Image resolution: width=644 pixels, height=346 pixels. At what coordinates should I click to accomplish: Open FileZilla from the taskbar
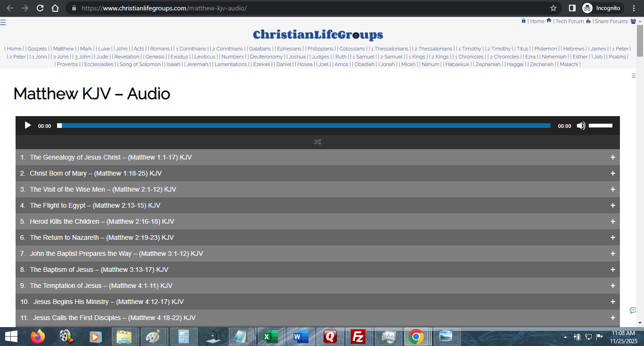click(359, 337)
